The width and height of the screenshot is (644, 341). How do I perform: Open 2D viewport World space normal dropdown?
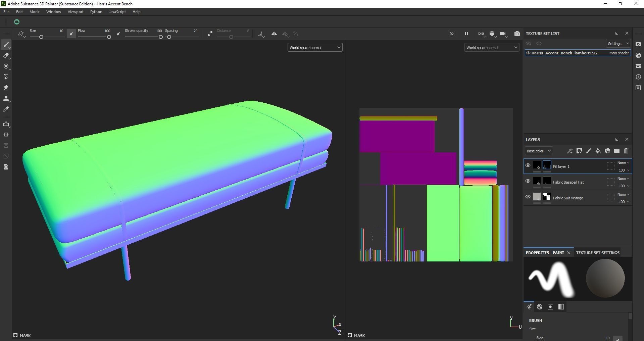point(492,48)
